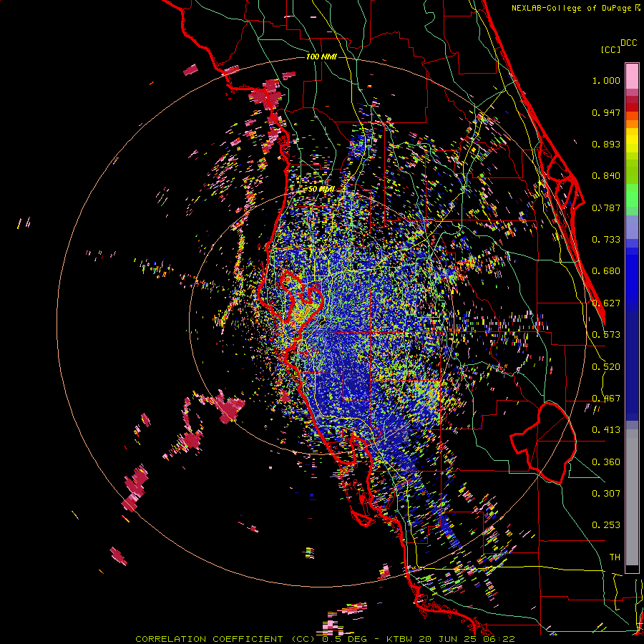Screen dimensions: 644x644
Task: Click the 0.413 scale value
Action: [x=606, y=430]
